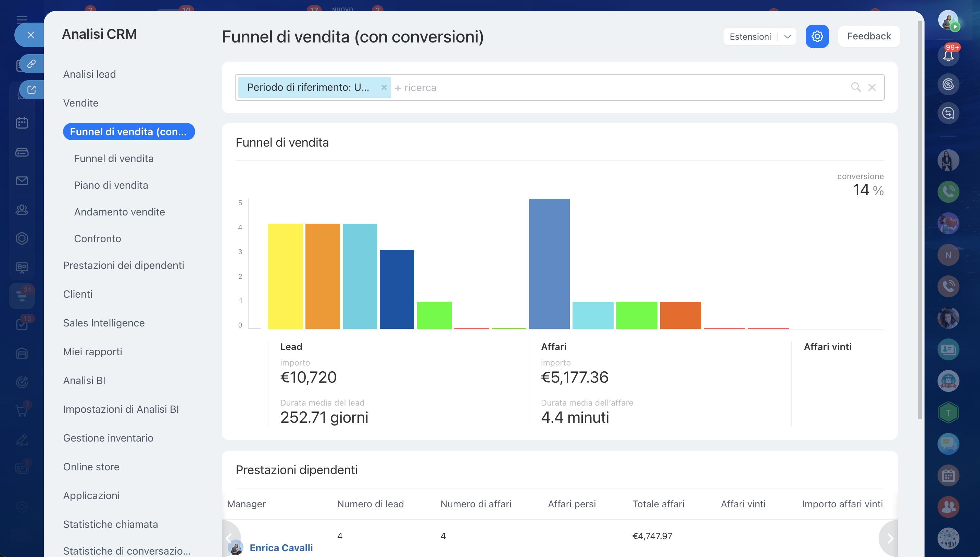This screenshot has height=557, width=980.
Task: Click the notifications bell icon
Action: click(x=948, y=56)
